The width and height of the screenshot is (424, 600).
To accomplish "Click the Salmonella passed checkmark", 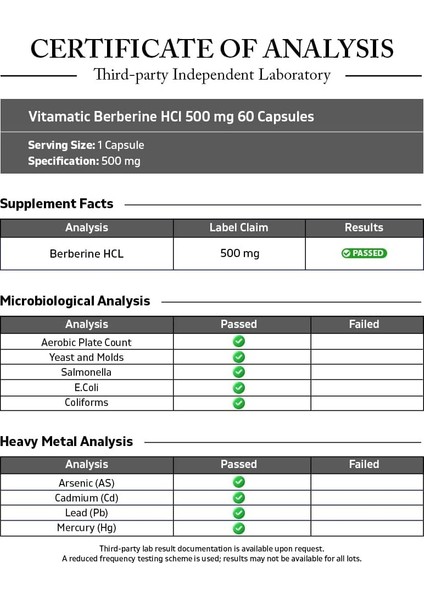I will click(x=239, y=372).
